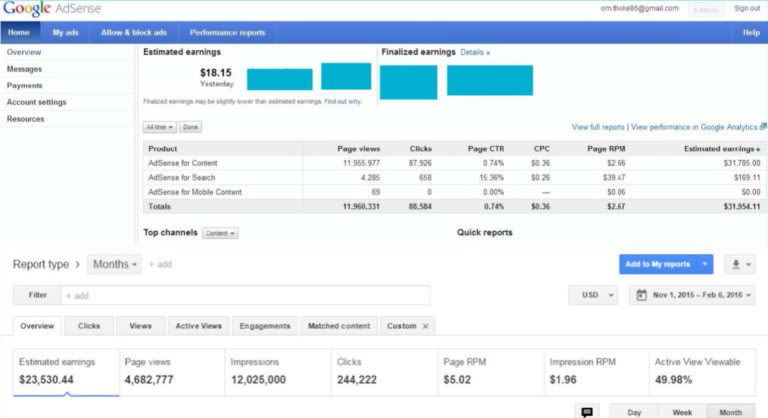This screenshot has height=418, width=768.
Task: Click the comment annotation icon near Day
Action: point(587,411)
